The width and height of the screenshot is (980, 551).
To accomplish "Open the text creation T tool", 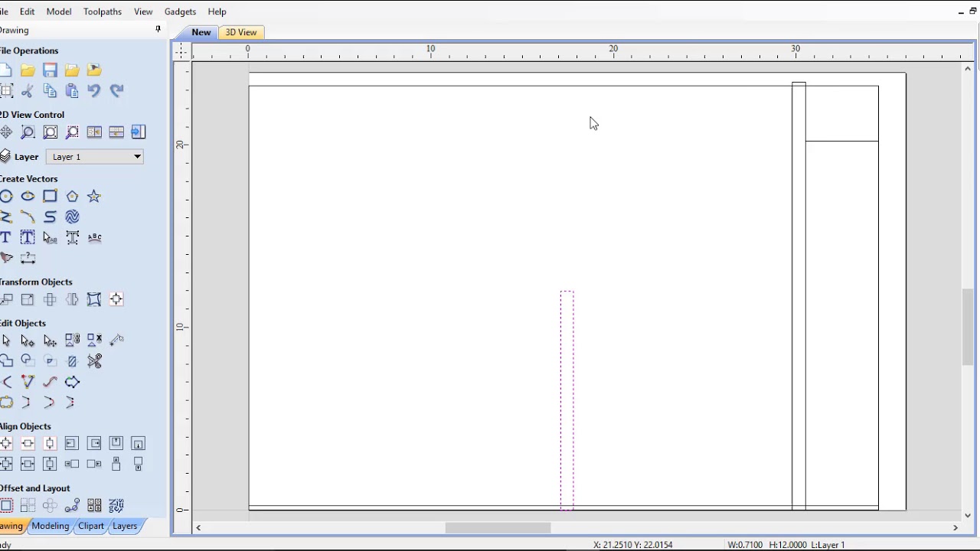I will click(6, 238).
